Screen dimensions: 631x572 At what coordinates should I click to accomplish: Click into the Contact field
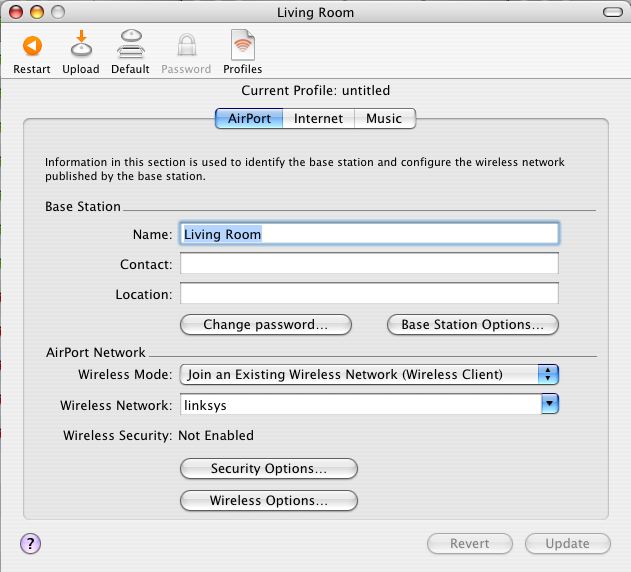pyautogui.click(x=369, y=263)
